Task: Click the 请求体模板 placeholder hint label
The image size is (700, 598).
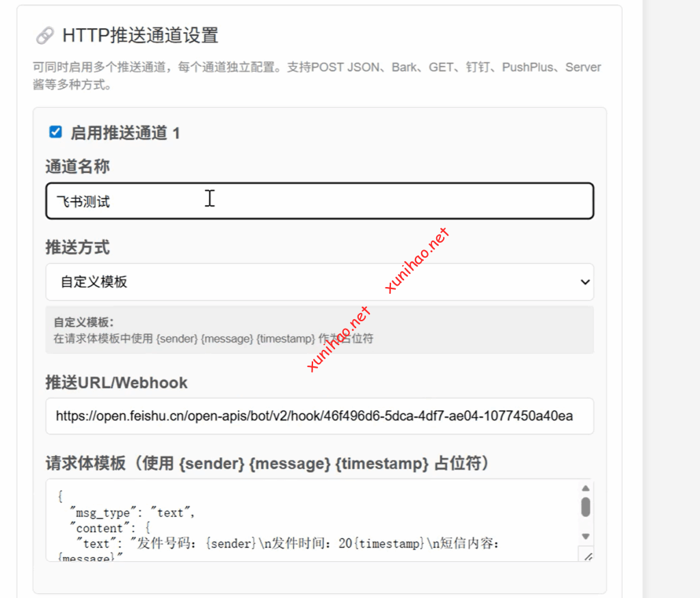Action: coord(267,463)
